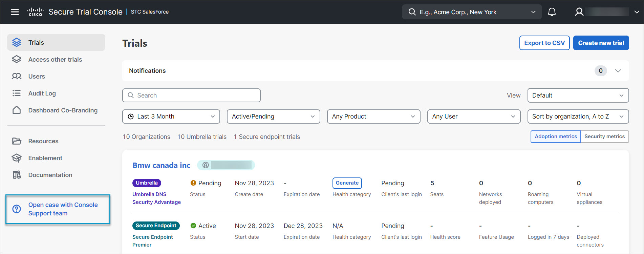Screen dimensions: 644x254
Task: Open the Sort by organization dropdown
Action: (x=578, y=117)
